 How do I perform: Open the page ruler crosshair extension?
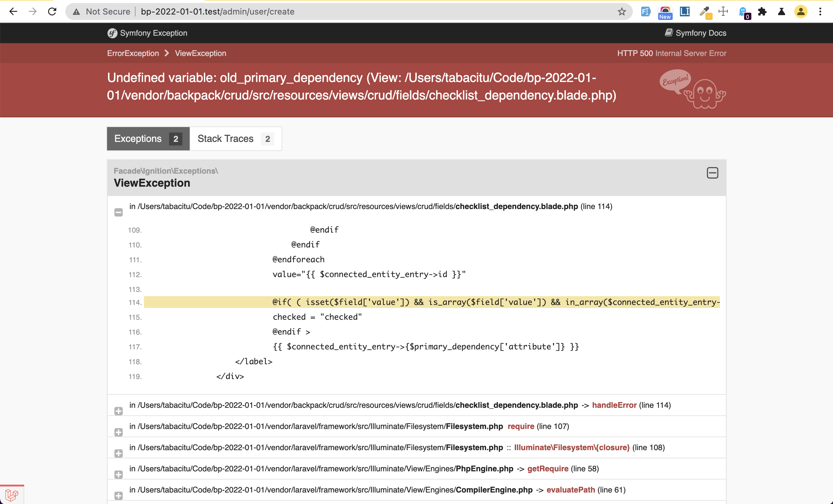point(724,11)
